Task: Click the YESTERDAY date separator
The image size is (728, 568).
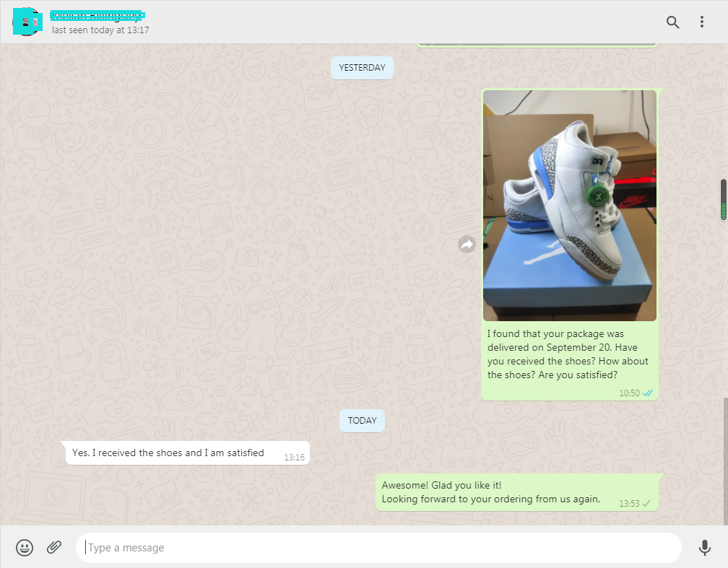Action: [362, 68]
